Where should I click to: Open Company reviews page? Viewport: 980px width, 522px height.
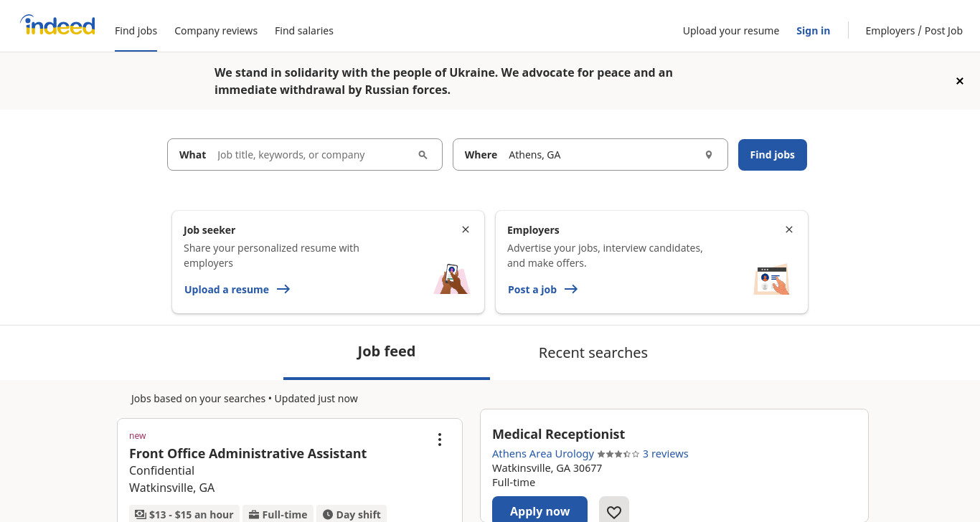point(216,31)
